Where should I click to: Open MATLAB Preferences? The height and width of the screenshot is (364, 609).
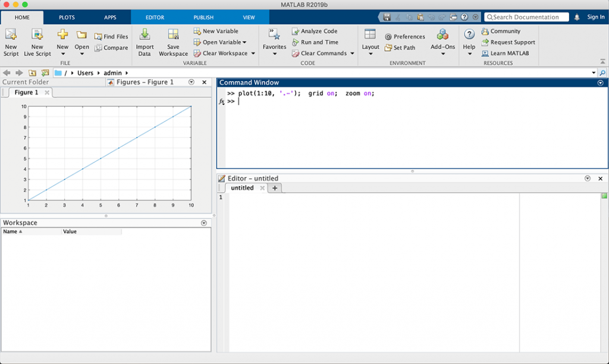[405, 36]
